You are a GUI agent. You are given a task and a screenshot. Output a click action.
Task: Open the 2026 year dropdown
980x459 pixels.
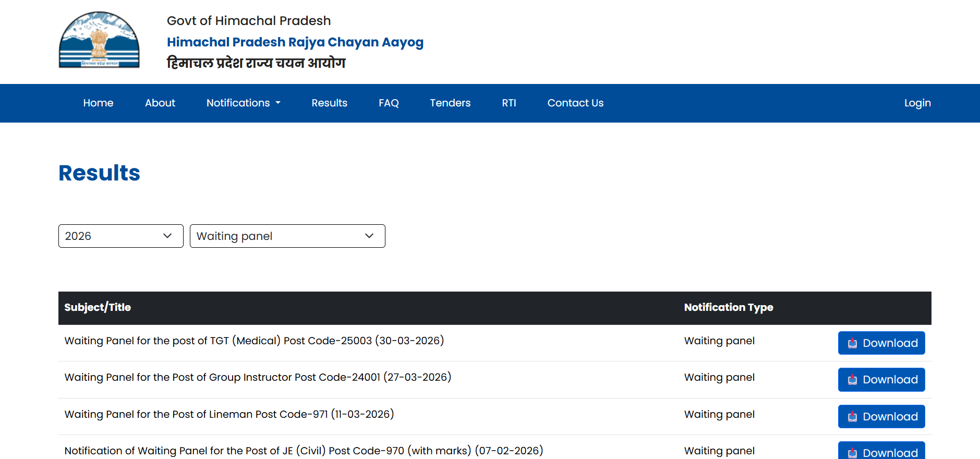click(x=120, y=236)
